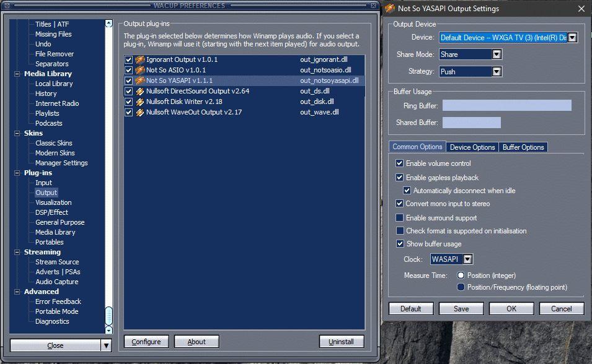Click the preferences tree scroll down arrow
Screen dimensions: 592x364
pos(108,330)
